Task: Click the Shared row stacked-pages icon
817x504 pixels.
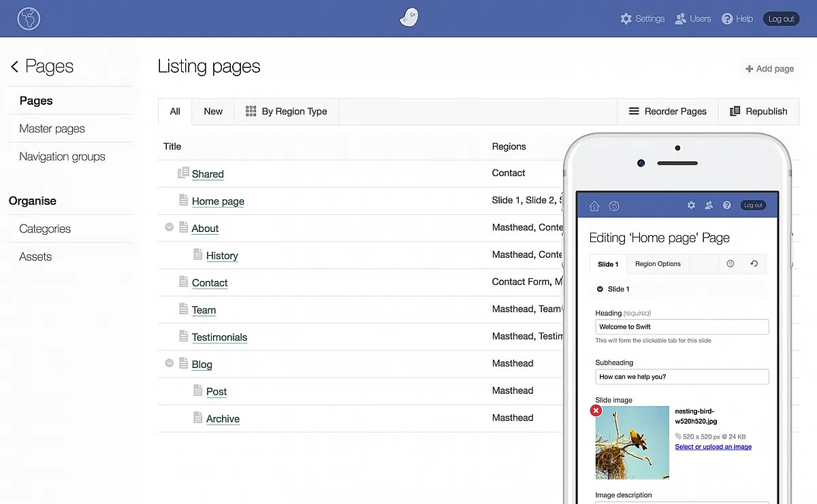Action: point(183,173)
